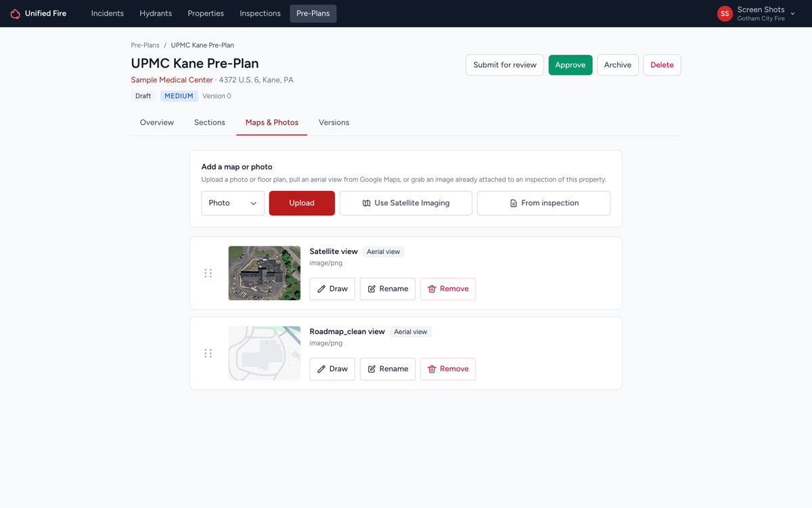Open the Hydrants nav item
This screenshot has width=812, height=508.
[156, 14]
